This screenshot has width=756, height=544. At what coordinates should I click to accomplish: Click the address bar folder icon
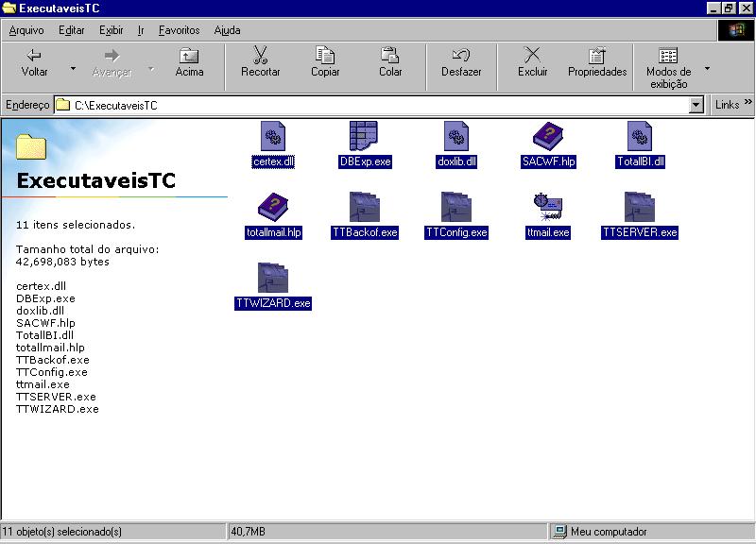pyautogui.click(x=62, y=105)
